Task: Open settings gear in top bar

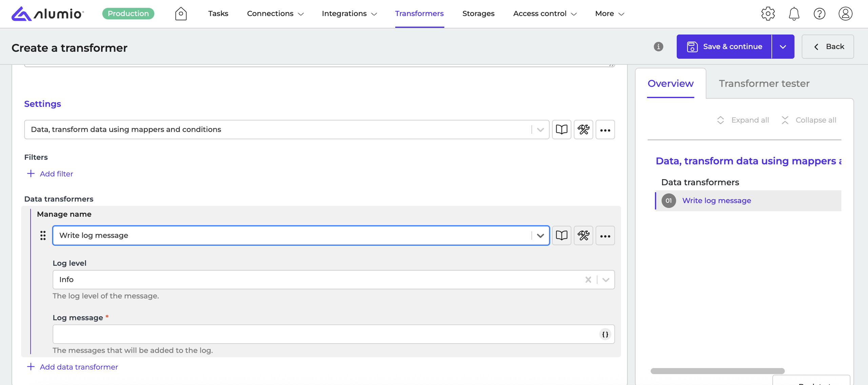Action: click(x=768, y=14)
